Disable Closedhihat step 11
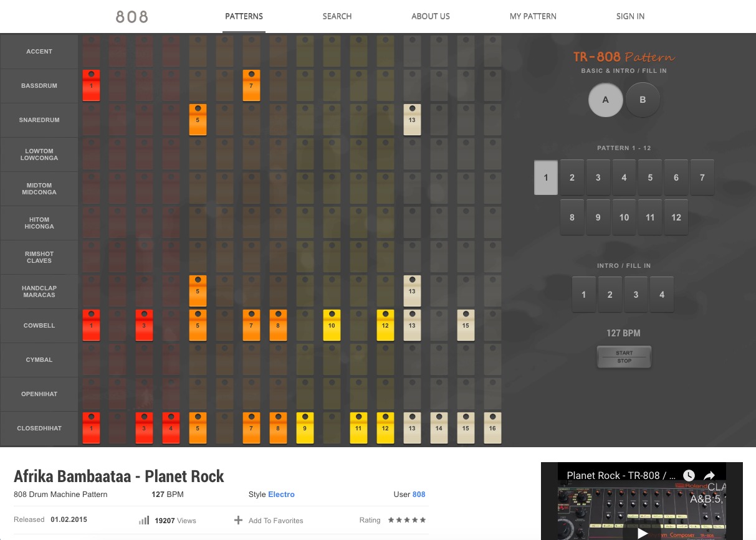This screenshot has height=540, width=756. (x=358, y=428)
